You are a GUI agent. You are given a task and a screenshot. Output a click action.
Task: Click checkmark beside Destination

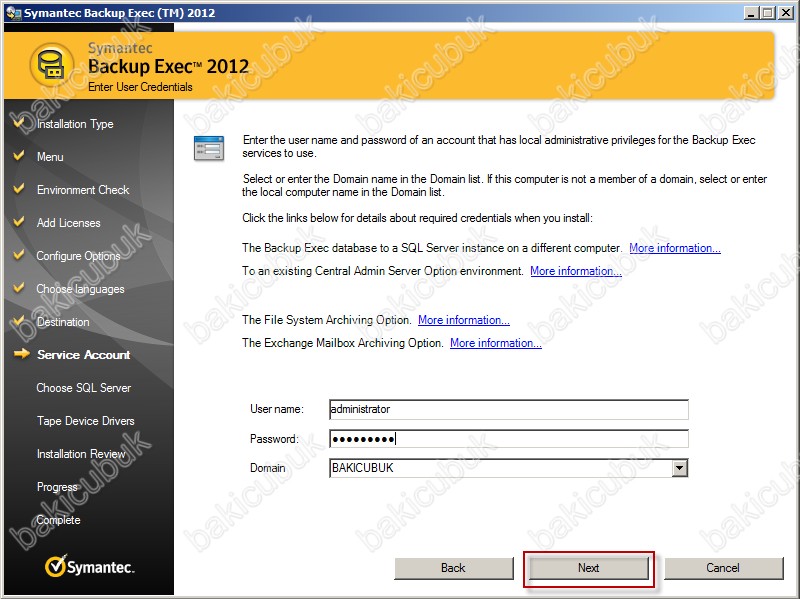19,320
